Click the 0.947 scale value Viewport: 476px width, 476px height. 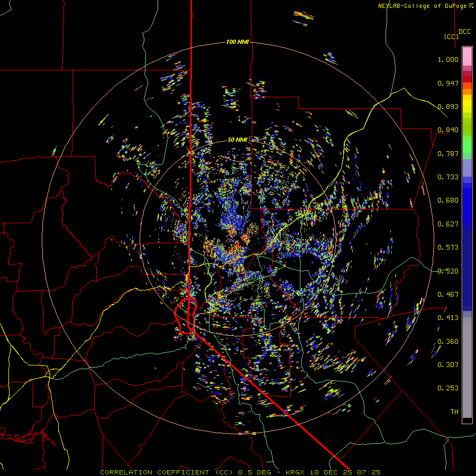click(x=448, y=83)
